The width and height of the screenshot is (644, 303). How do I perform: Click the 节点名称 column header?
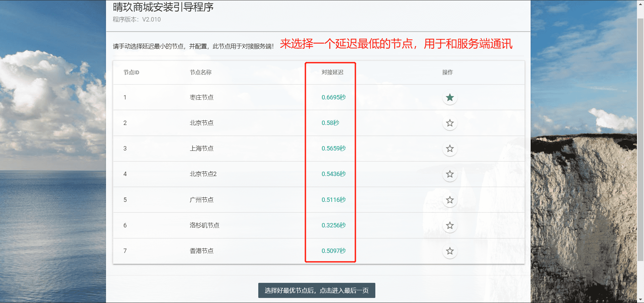click(x=201, y=72)
